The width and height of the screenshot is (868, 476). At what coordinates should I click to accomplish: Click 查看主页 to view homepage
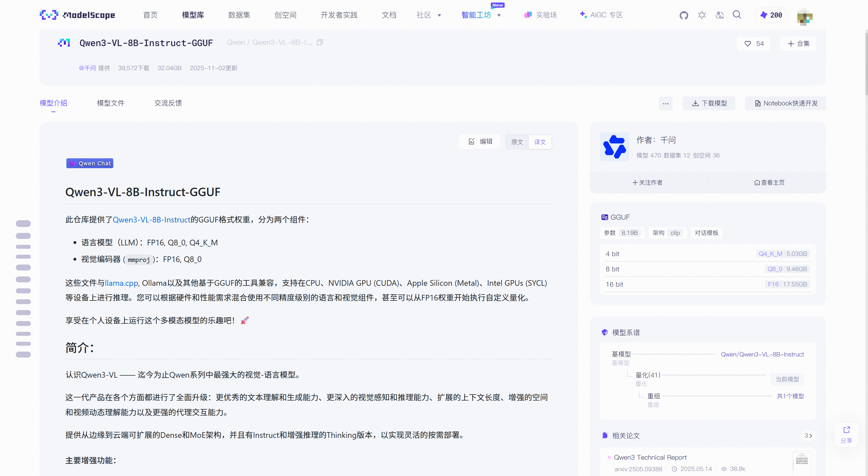(x=769, y=182)
